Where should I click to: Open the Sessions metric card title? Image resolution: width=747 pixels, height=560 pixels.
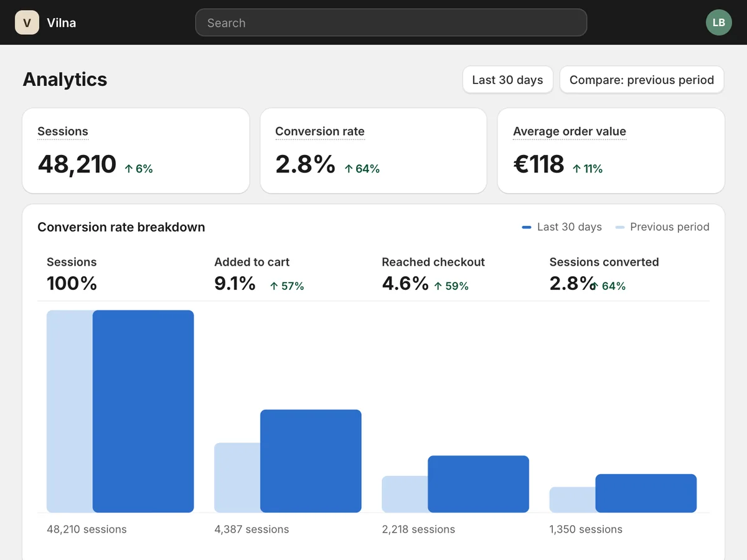click(63, 131)
